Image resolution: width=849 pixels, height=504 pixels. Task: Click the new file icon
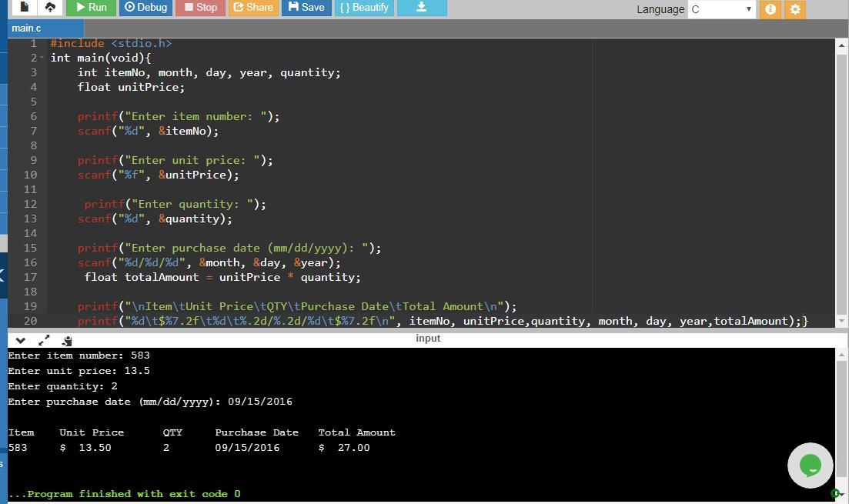click(24, 7)
